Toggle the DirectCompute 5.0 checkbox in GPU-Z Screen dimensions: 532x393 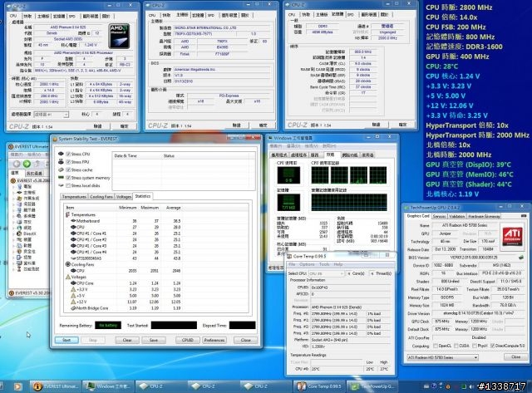click(x=492, y=346)
